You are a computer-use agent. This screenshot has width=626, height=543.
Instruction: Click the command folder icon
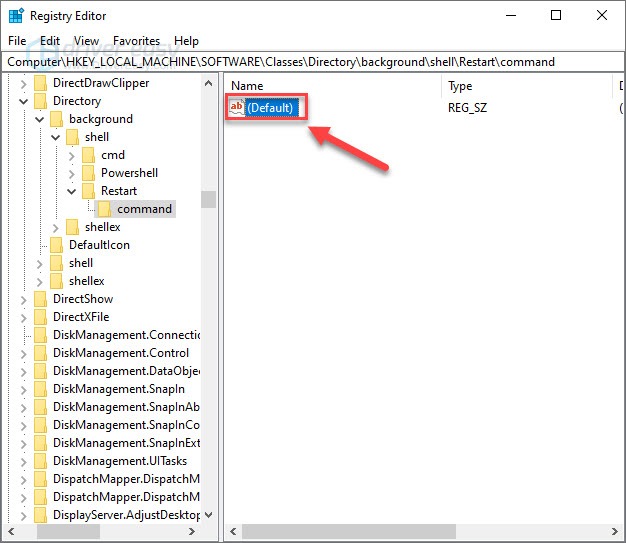(104, 209)
